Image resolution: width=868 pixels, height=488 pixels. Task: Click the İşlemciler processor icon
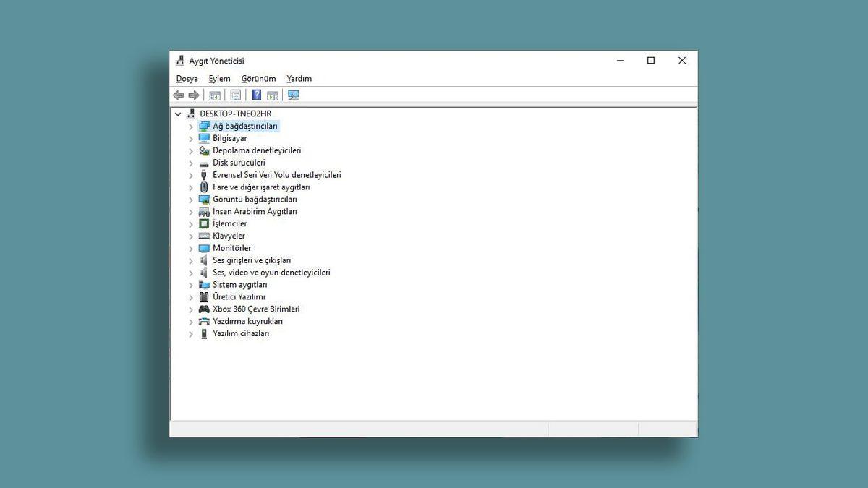tap(203, 223)
